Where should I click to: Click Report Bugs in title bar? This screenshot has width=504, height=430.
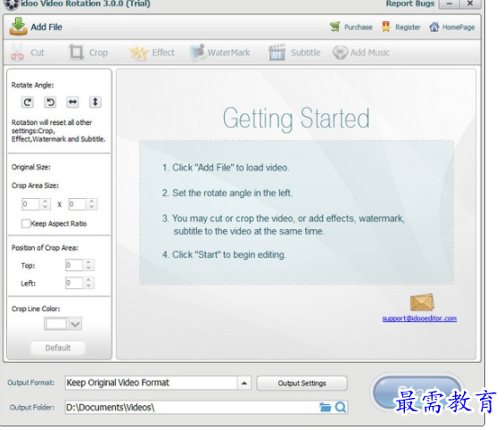[409, 4]
